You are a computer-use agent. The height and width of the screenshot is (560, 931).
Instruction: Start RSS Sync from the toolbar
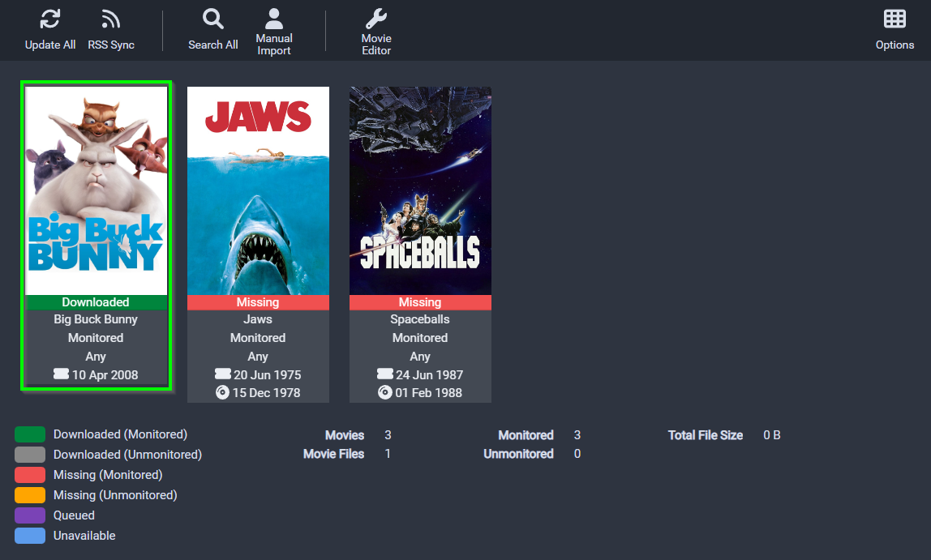pos(111,19)
